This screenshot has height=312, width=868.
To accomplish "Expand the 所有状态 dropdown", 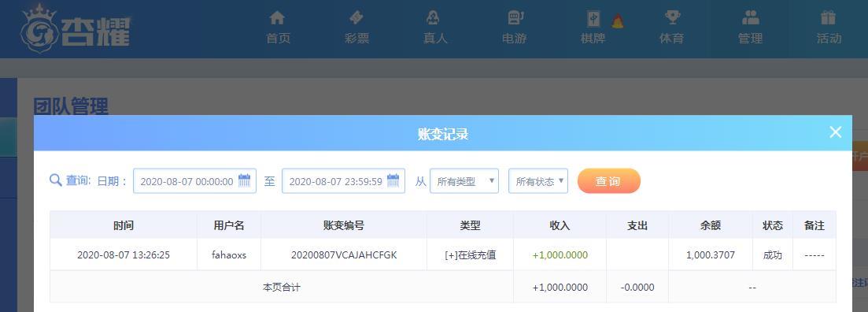I will click(x=538, y=181).
